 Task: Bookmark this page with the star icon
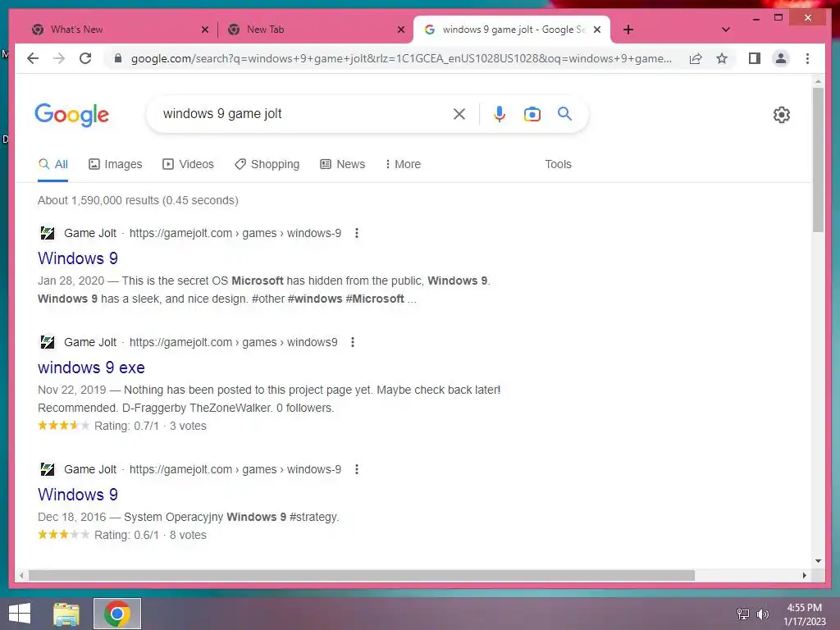(x=722, y=58)
